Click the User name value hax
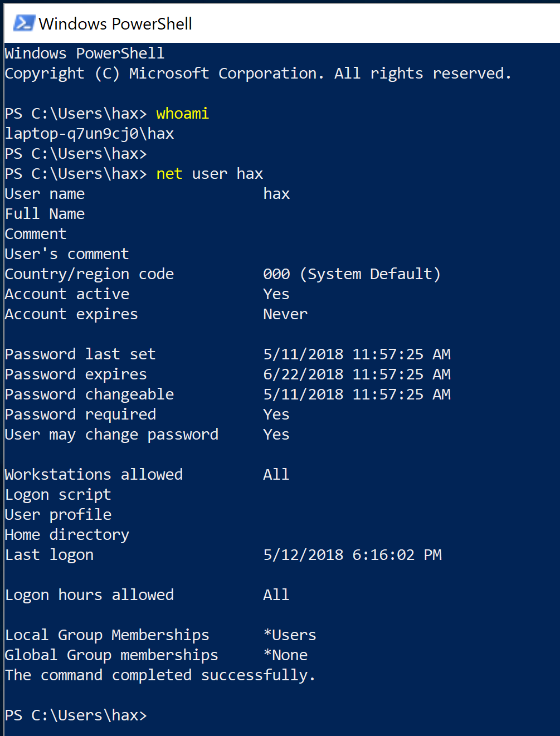 (276, 194)
